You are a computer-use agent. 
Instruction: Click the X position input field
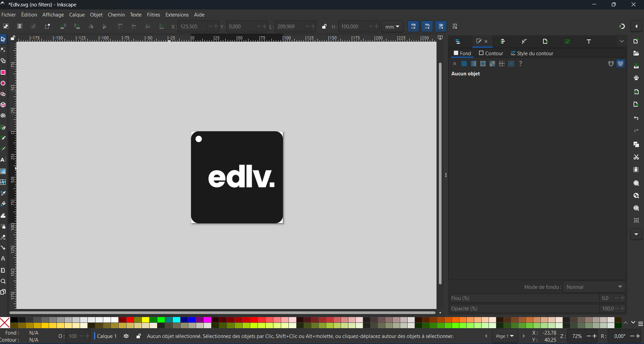click(192, 27)
